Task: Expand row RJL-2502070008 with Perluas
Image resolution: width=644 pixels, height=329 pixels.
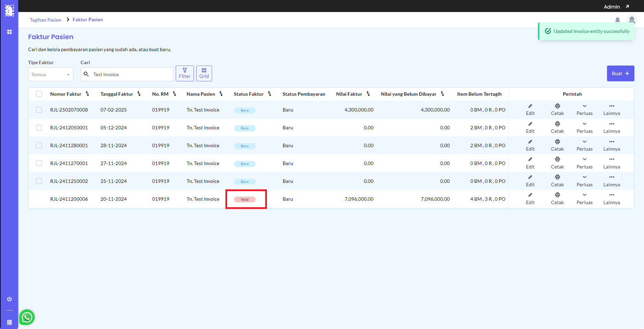Action: coord(585,110)
